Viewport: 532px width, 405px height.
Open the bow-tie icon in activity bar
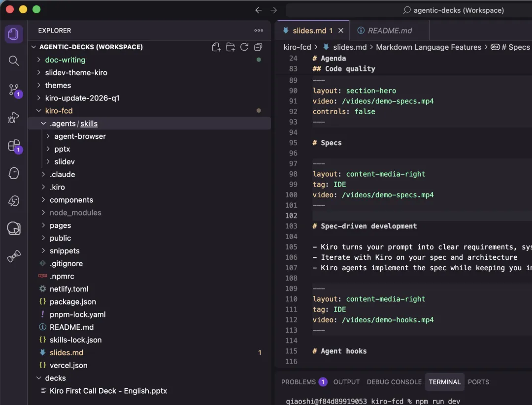(x=14, y=256)
